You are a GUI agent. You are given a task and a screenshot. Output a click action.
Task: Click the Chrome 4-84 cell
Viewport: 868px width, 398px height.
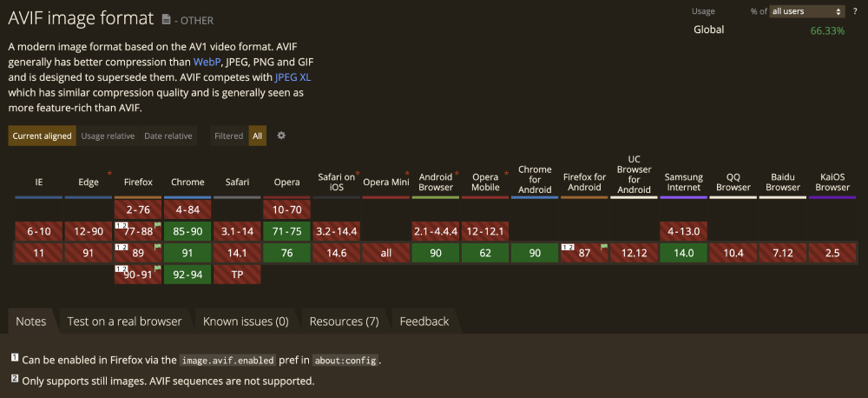coord(187,209)
